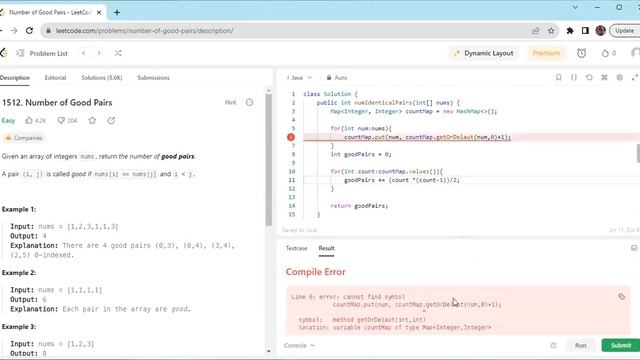The width and height of the screenshot is (640, 360).
Task: Bookmark code with editor bookmark icon
Action: (x=558, y=78)
